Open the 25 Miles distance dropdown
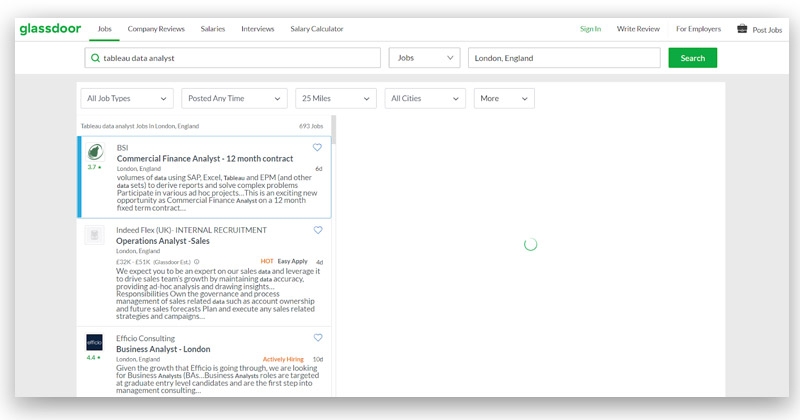The image size is (800, 420). coord(335,98)
